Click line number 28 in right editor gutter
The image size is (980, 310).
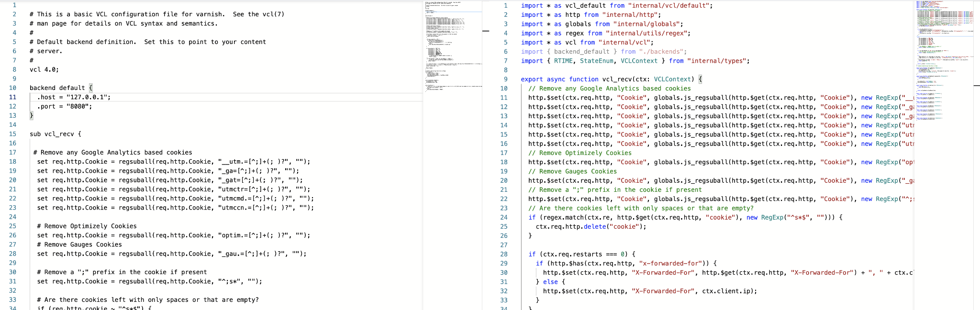pos(504,254)
